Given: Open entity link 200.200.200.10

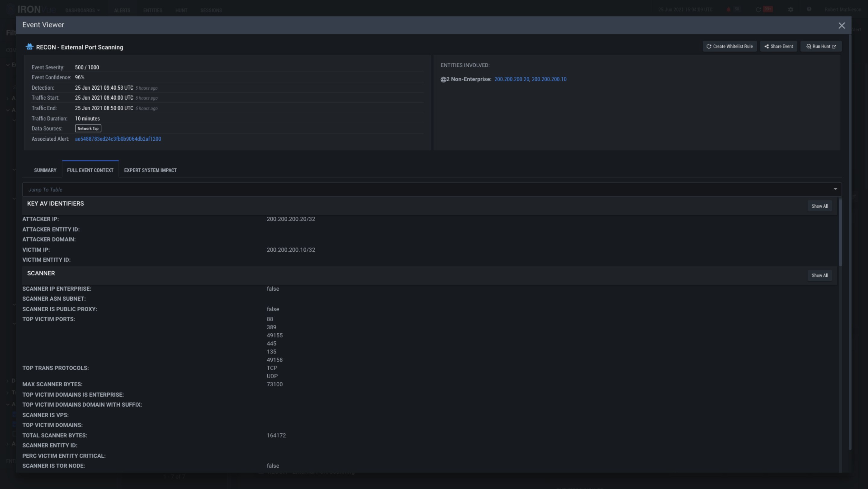Looking at the screenshot, I should [549, 79].
